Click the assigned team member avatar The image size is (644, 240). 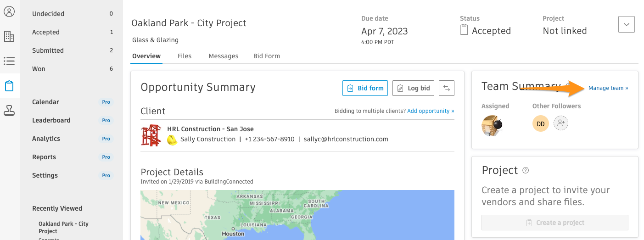[x=492, y=125]
